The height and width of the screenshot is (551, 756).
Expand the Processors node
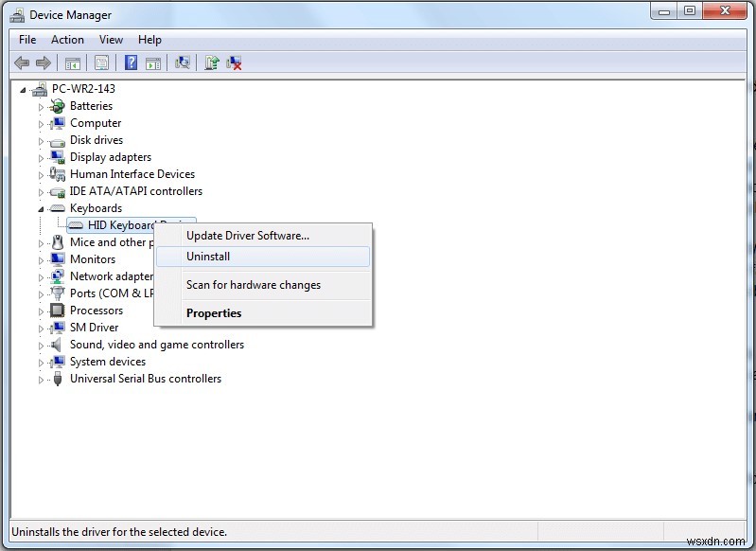tap(41, 311)
